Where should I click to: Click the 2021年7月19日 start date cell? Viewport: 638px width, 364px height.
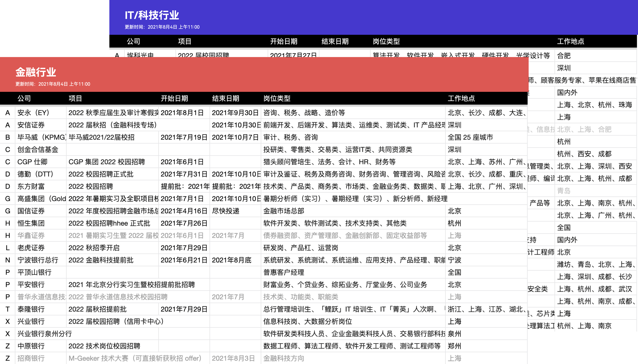pyautogui.click(x=184, y=137)
